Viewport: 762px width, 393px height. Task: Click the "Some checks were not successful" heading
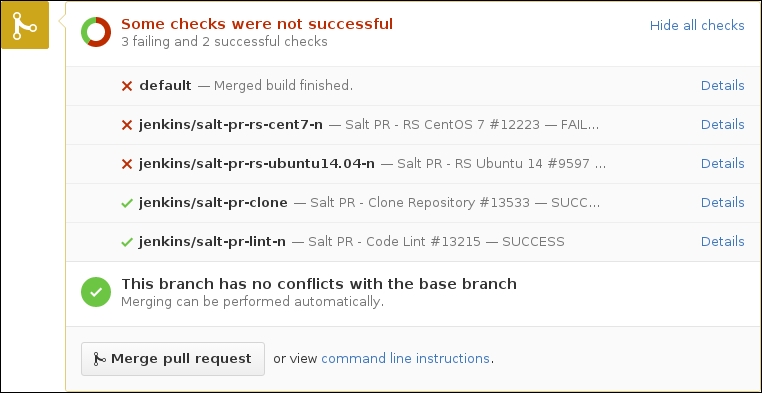point(257,24)
